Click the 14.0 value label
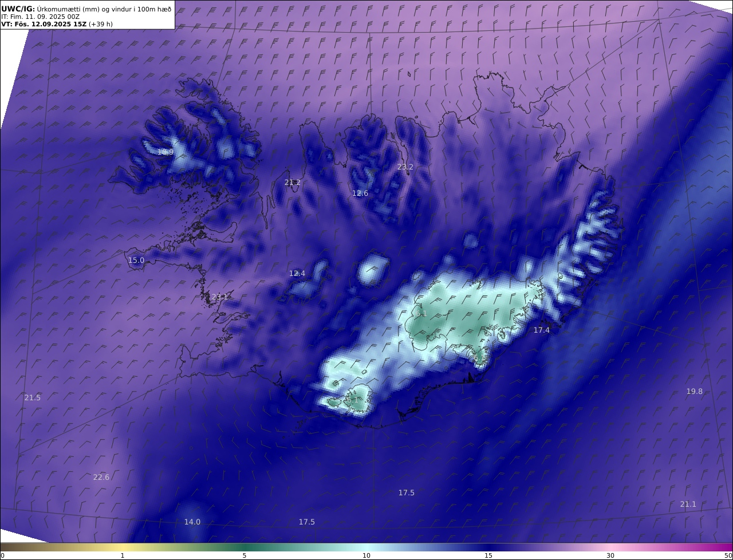 click(x=192, y=522)
